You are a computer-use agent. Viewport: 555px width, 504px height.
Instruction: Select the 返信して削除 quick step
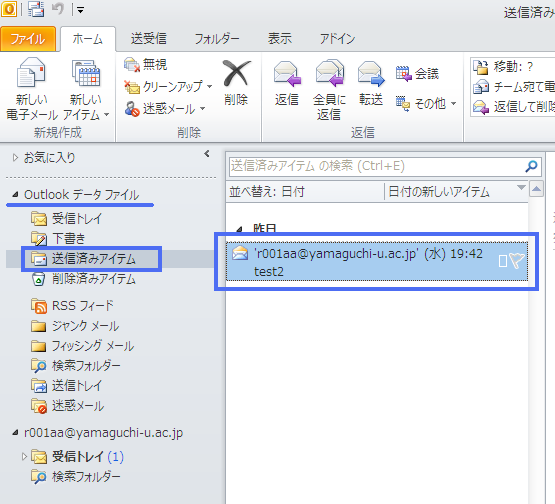[x=513, y=107]
